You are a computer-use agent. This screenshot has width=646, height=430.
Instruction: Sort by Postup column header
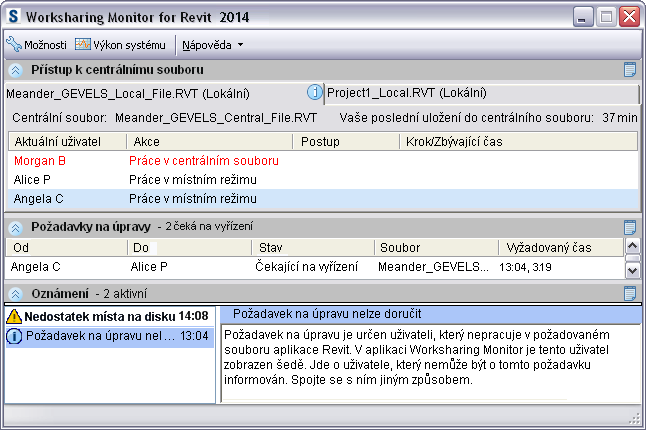[x=346, y=142]
